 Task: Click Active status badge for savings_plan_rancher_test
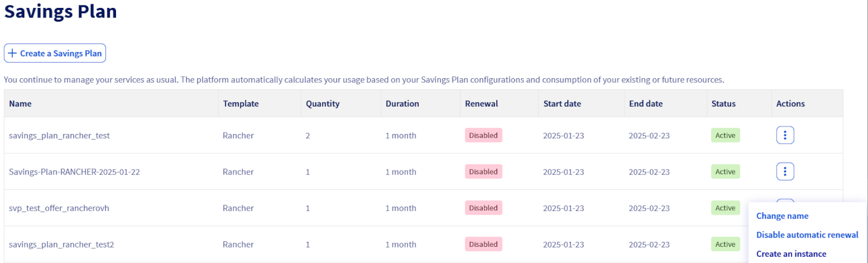point(725,135)
